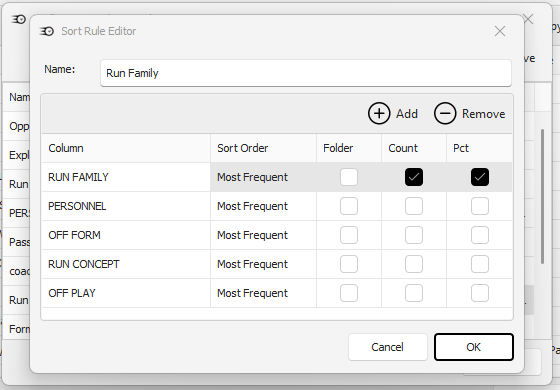Check Count for PERSONNEL row
The height and width of the screenshot is (390, 560).
pos(414,206)
